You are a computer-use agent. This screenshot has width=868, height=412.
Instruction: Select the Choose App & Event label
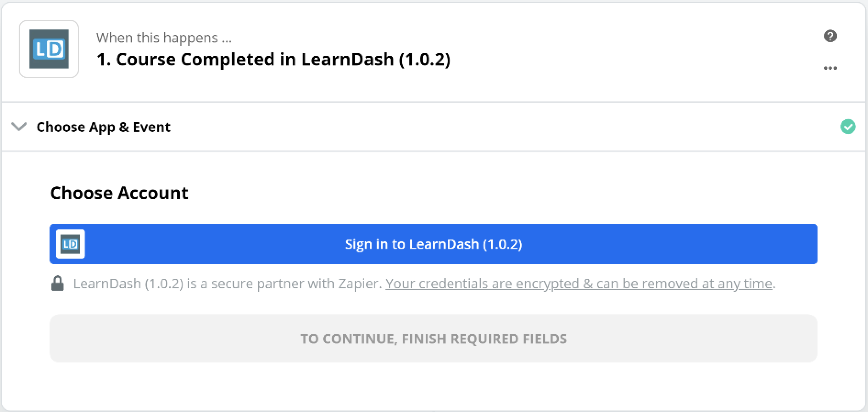tap(103, 127)
